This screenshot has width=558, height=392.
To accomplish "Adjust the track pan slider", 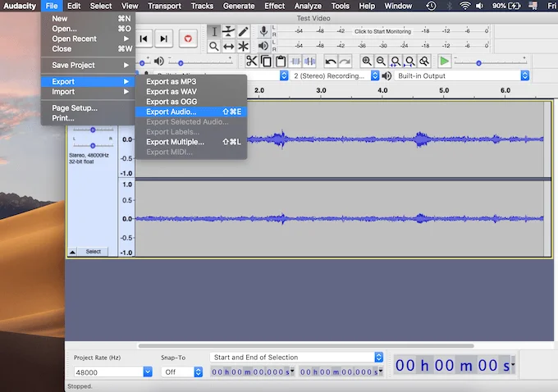I will pos(93,145).
